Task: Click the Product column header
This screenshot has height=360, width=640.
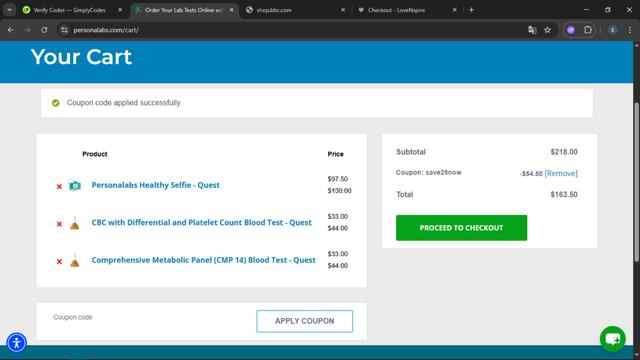Action: pyautogui.click(x=95, y=154)
